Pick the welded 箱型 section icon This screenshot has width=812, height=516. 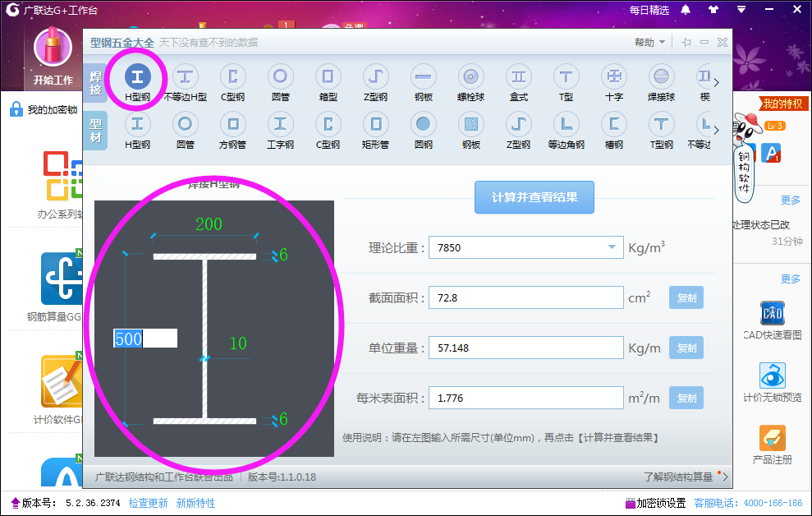click(328, 77)
